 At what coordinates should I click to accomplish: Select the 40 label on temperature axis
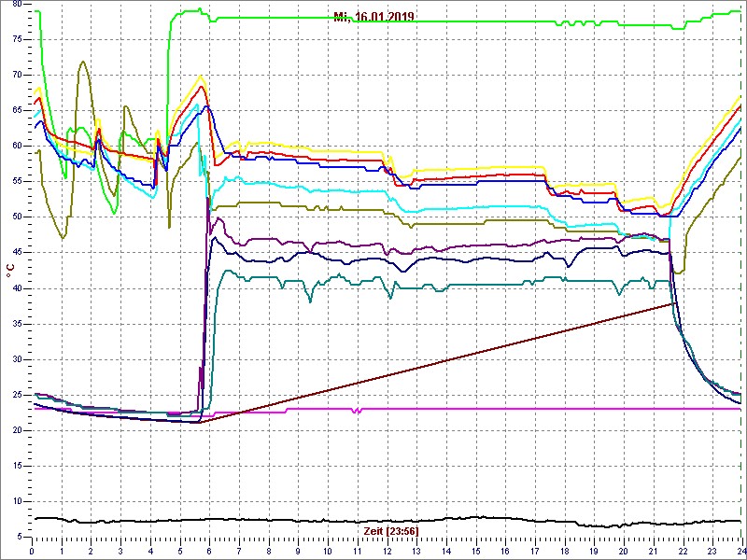click(17, 288)
